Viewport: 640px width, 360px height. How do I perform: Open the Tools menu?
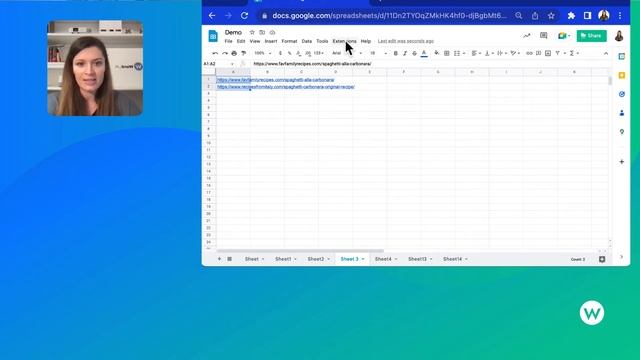[322, 41]
